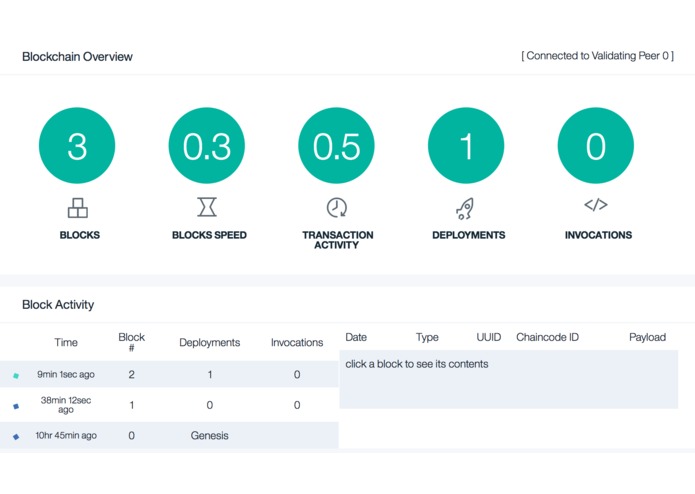The image size is (695, 494).
Task: Click the green circle showing 3 blocks
Action: (77, 145)
